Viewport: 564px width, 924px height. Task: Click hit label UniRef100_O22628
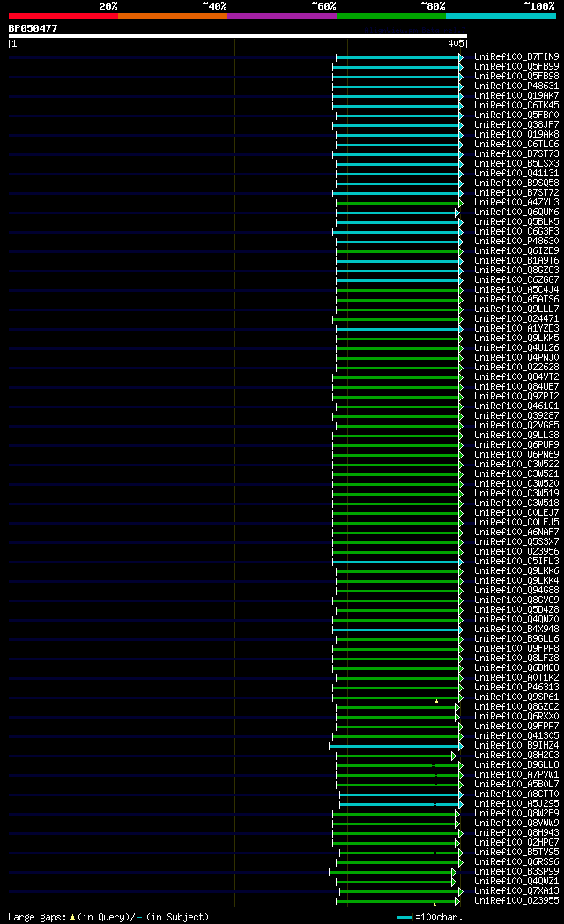coord(517,367)
